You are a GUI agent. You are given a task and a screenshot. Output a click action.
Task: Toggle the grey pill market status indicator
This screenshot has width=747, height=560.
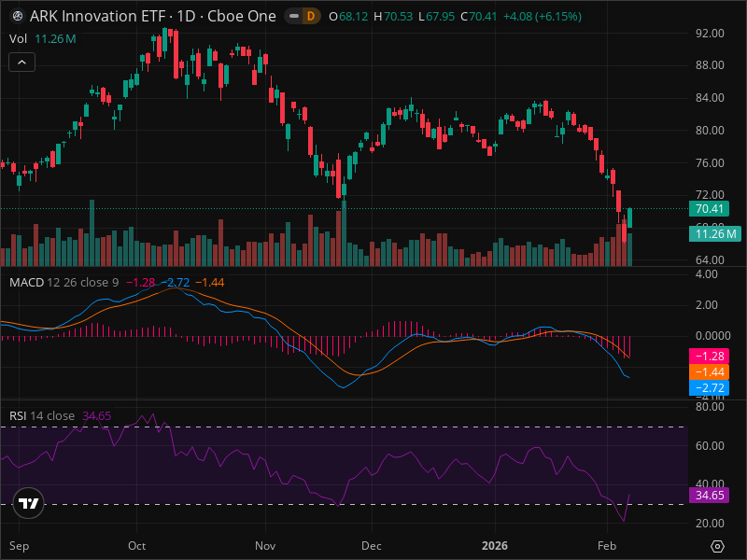tap(294, 17)
